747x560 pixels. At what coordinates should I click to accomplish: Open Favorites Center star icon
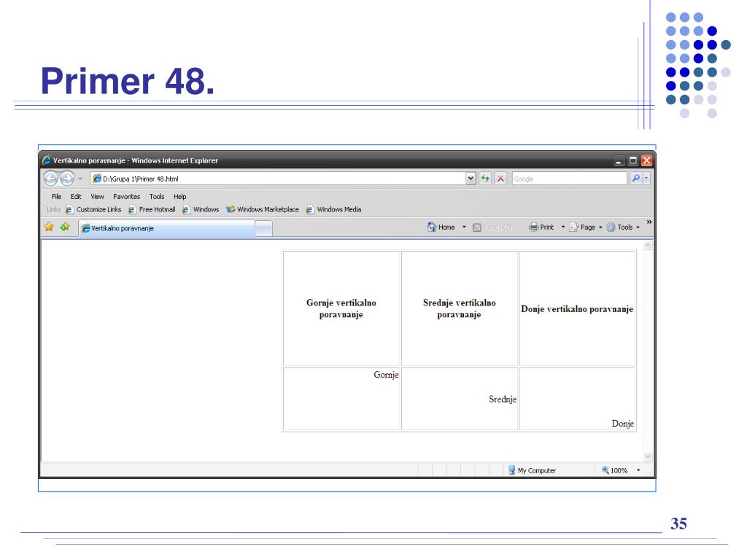49,227
